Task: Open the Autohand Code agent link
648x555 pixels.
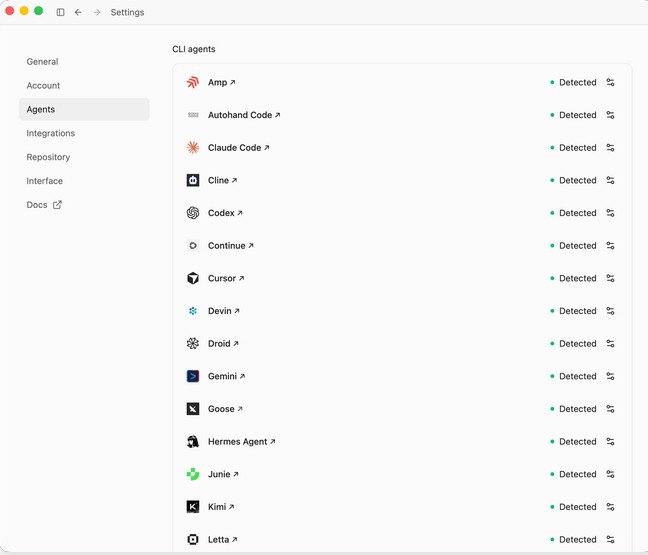Action: 244,115
